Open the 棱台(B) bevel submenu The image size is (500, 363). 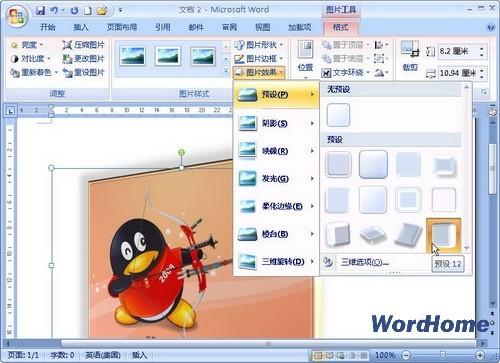click(276, 234)
